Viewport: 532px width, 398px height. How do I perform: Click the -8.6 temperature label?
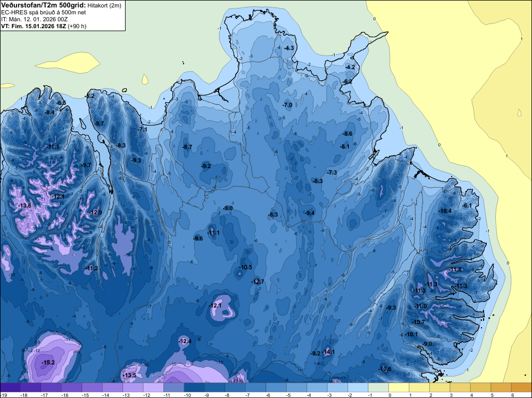coord(347,134)
